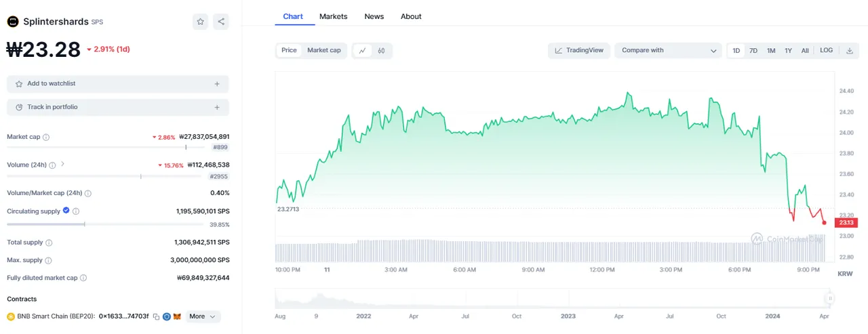Click the Splintershards coin logo
Screen dimensions: 868x334
click(x=13, y=22)
